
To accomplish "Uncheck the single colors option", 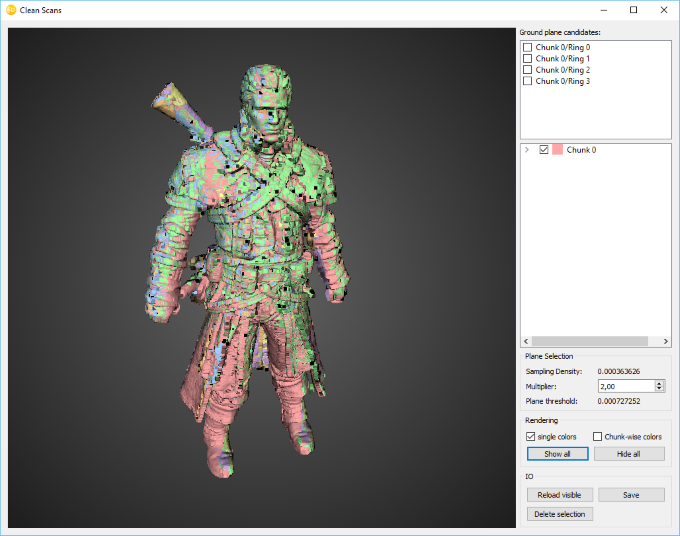I will pyautogui.click(x=531, y=437).
